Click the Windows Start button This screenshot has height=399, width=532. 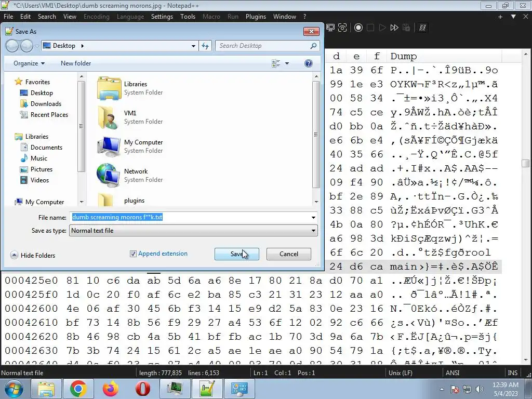pyautogui.click(x=14, y=389)
